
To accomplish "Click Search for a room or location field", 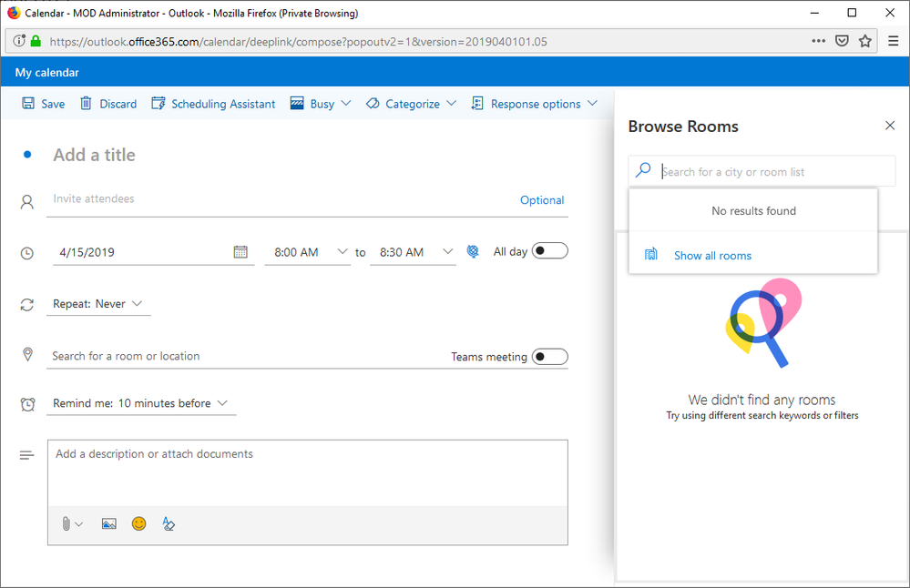I will (x=247, y=356).
